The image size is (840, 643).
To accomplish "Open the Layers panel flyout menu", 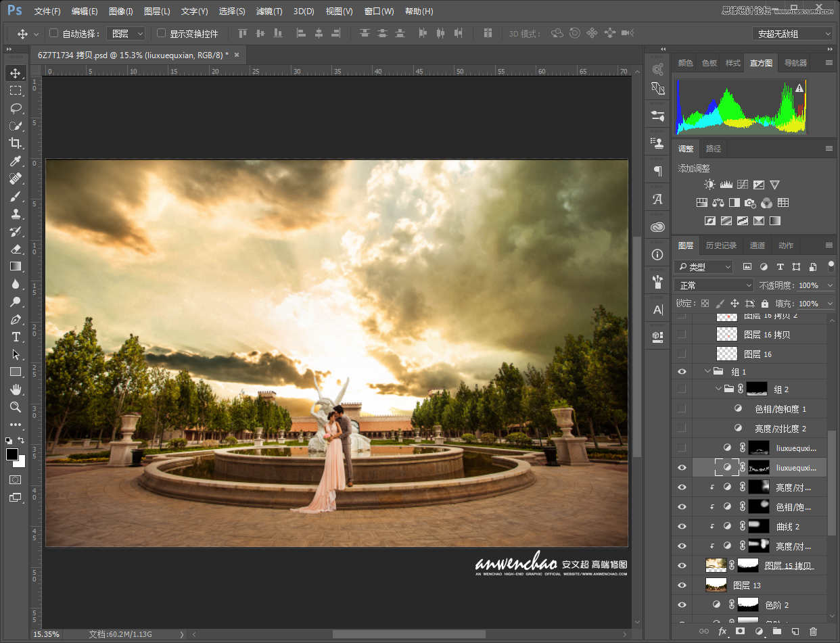I will [x=829, y=245].
